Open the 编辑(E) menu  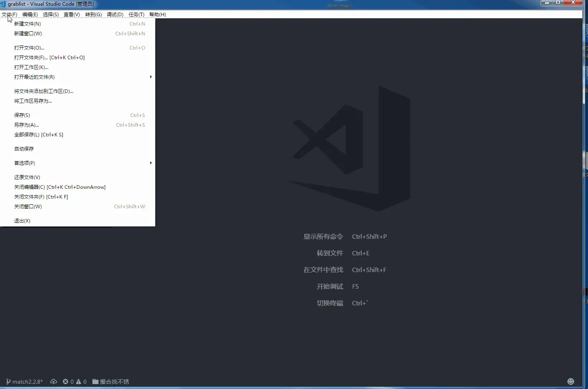click(x=30, y=15)
